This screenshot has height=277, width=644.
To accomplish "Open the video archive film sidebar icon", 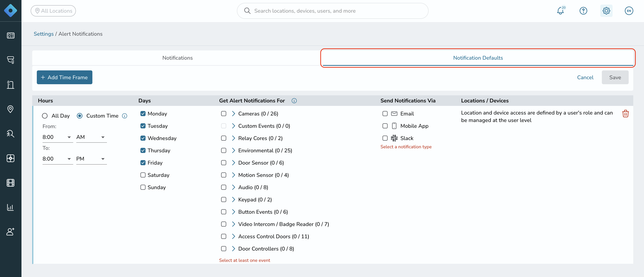I will (11, 183).
